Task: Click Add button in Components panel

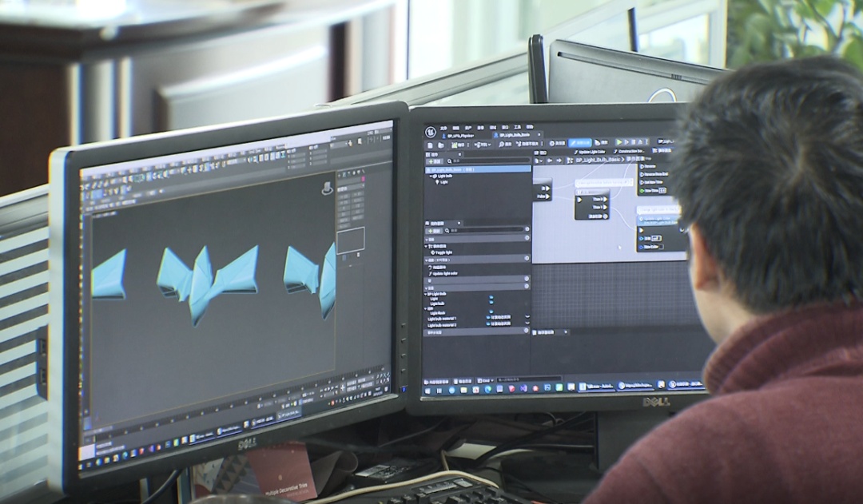Action: pos(434,161)
